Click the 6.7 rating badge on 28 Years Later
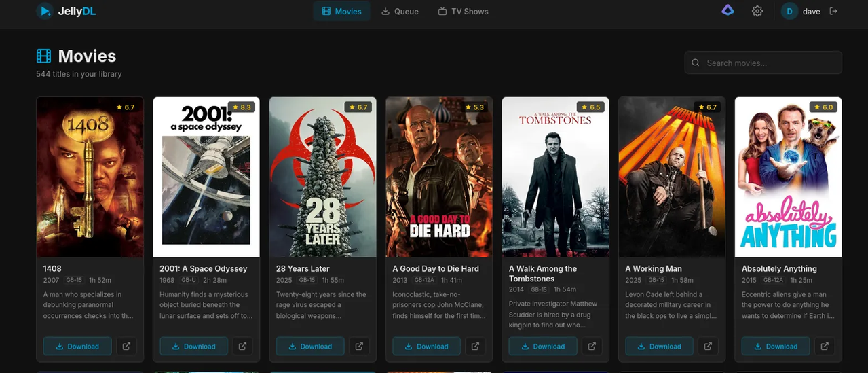Screen dimensions: 868x373 tap(358, 107)
